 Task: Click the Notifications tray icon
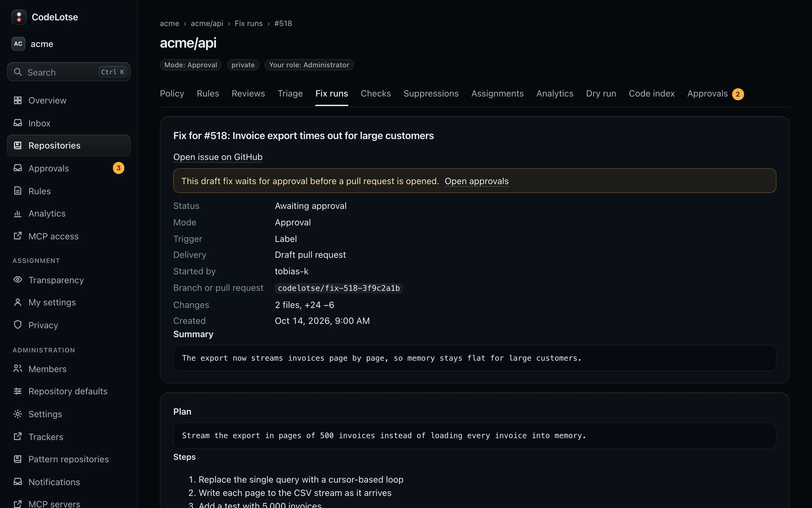(x=18, y=481)
